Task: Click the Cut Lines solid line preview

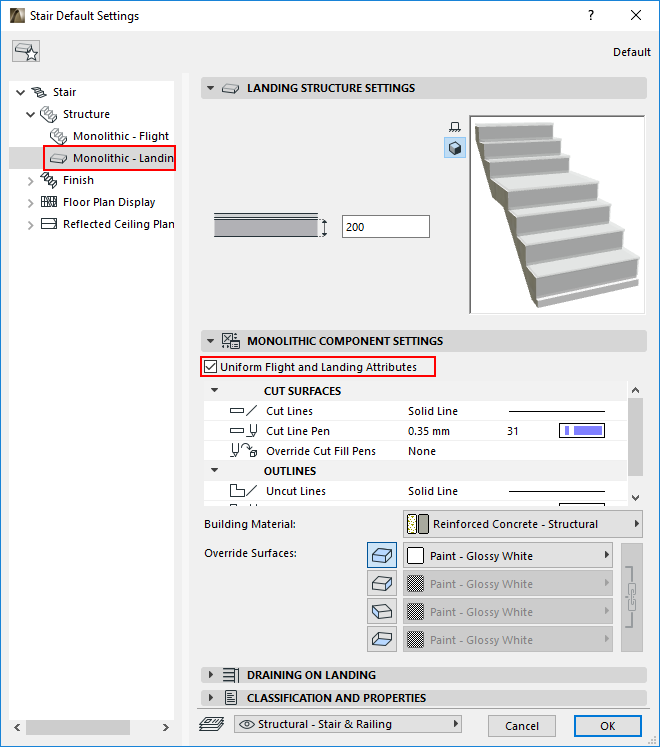Action: 557,411
